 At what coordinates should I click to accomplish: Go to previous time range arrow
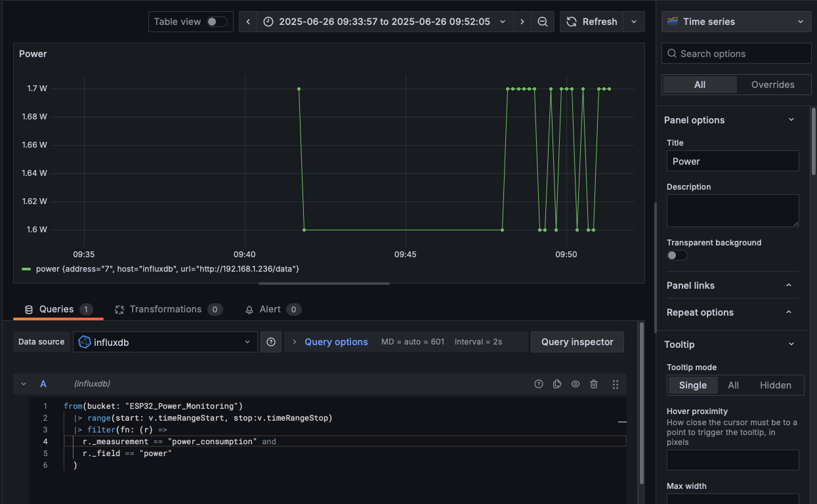248,22
